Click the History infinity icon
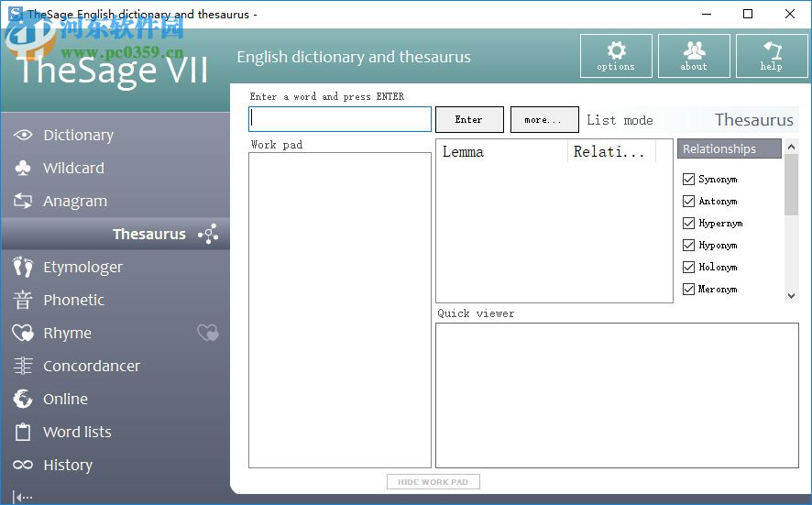 pos(23,465)
